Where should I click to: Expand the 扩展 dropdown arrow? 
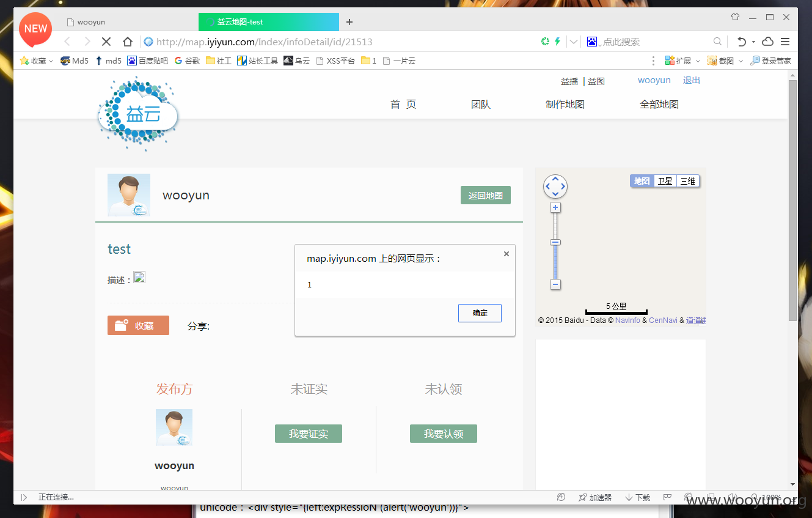(697, 61)
